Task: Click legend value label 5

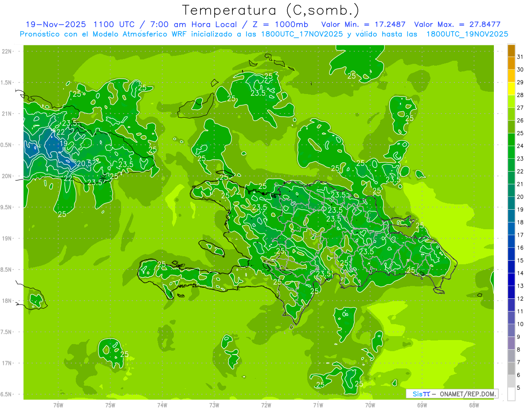Action: pos(519,388)
